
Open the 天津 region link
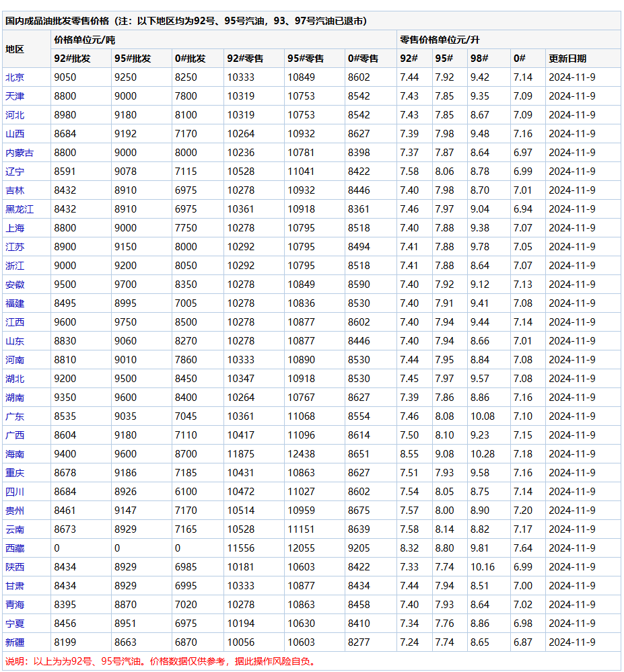click(15, 96)
